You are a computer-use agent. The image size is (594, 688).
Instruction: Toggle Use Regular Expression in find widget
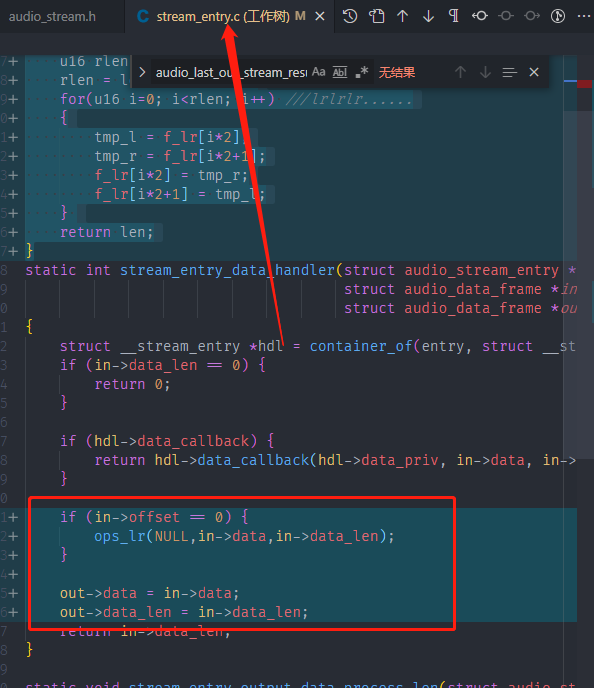361,72
